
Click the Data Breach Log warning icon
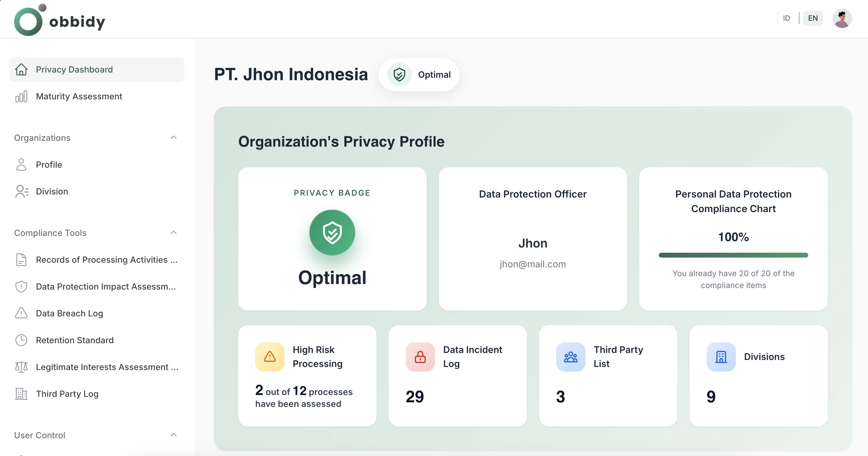[22, 313]
